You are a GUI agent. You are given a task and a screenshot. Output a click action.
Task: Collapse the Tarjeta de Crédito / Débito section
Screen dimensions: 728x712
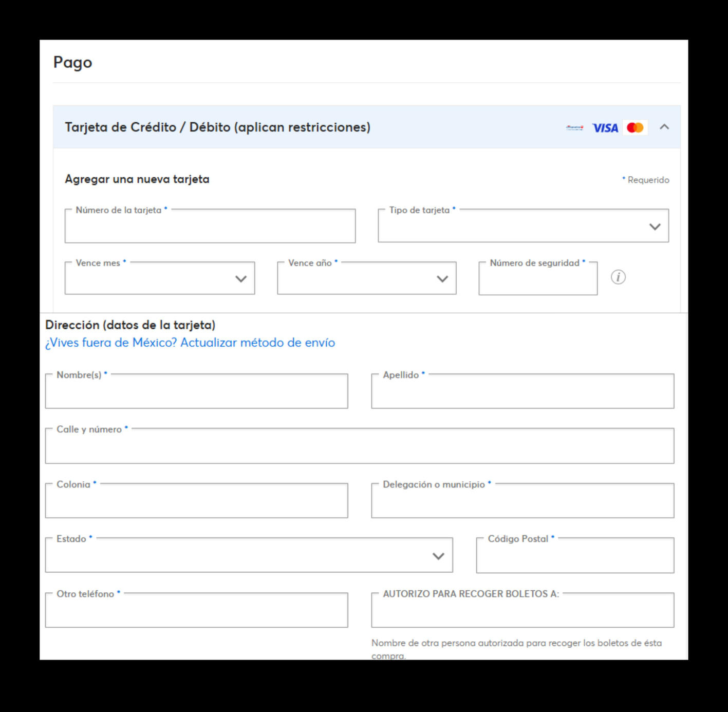(x=664, y=127)
